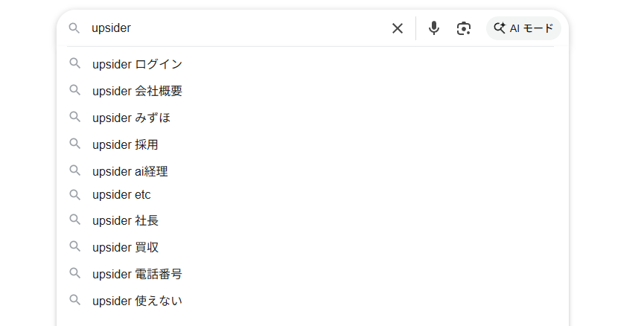This screenshot has width=644, height=326.
Task: Click magnifier icon next to "upsider 使えない"
Action: pos(74,300)
